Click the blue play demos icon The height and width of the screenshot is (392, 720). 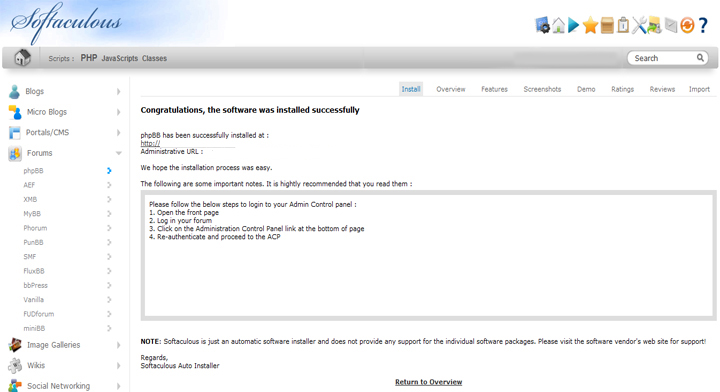[x=573, y=25]
